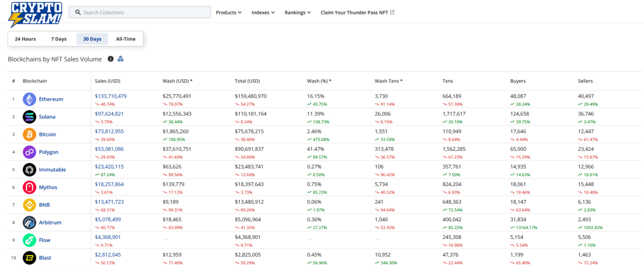Click the Bitcoin logo icon
Screen dimensions: 644x266
click(29, 134)
